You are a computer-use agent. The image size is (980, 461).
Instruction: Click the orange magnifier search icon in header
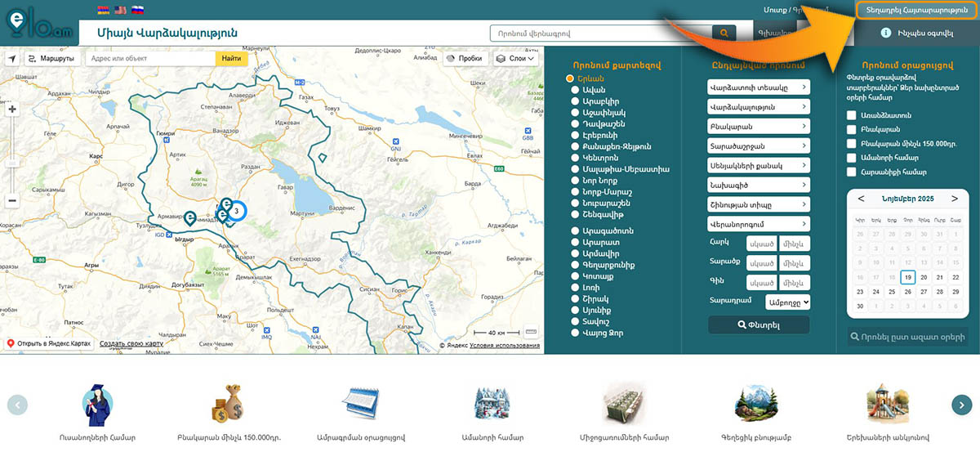click(724, 34)
